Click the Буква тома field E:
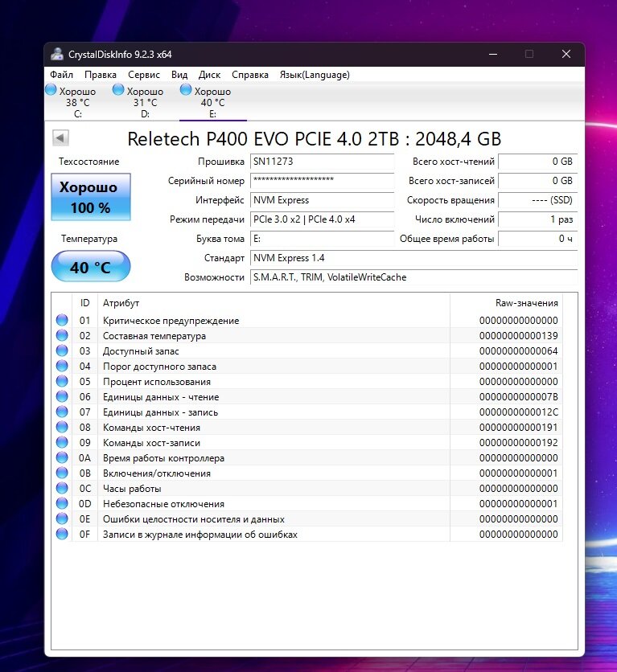Viewport: 617px width, 672px height. pos(322,239)
